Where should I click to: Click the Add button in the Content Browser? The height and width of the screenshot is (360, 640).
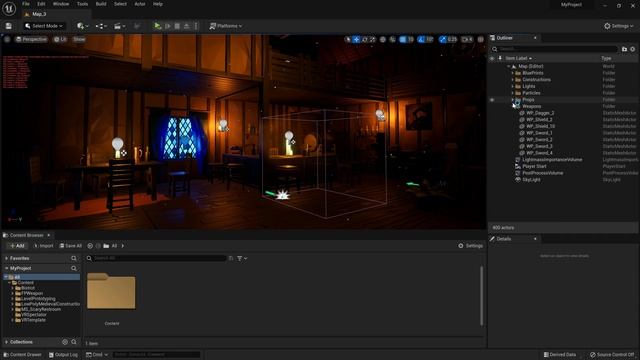pos(17,246)
